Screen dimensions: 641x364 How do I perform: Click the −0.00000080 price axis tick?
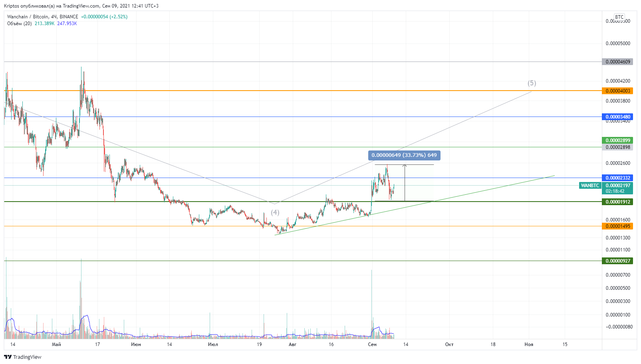point(619,327)
